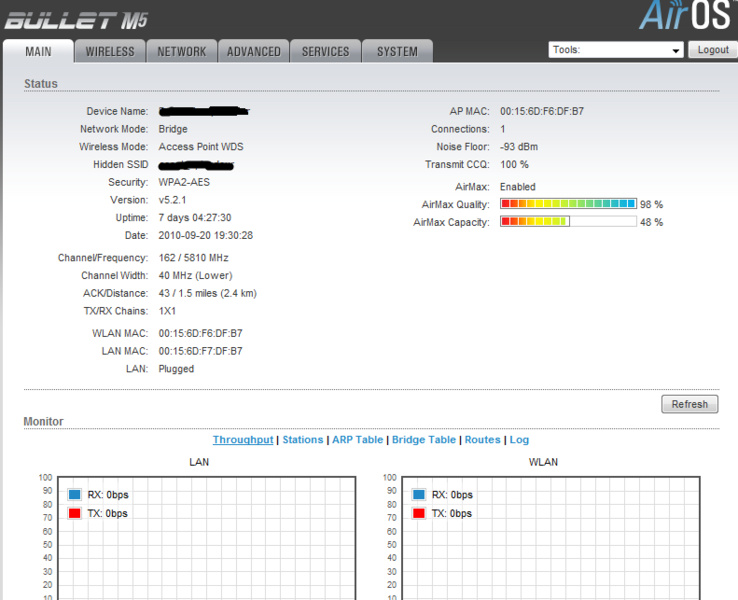Screen dimensions: 738x600
Task: Click the 48 % AirMax Capacity value
Action: (x=651, y=223)
